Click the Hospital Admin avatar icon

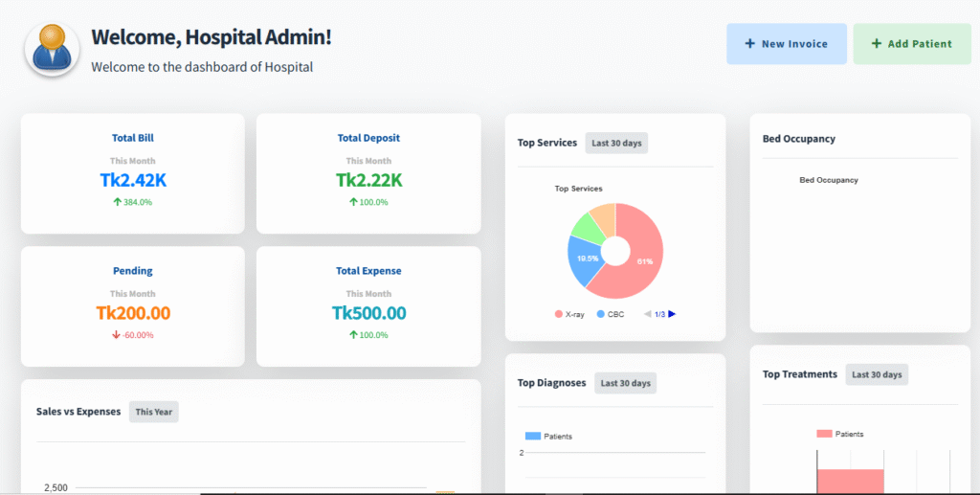tap(52, 49)
